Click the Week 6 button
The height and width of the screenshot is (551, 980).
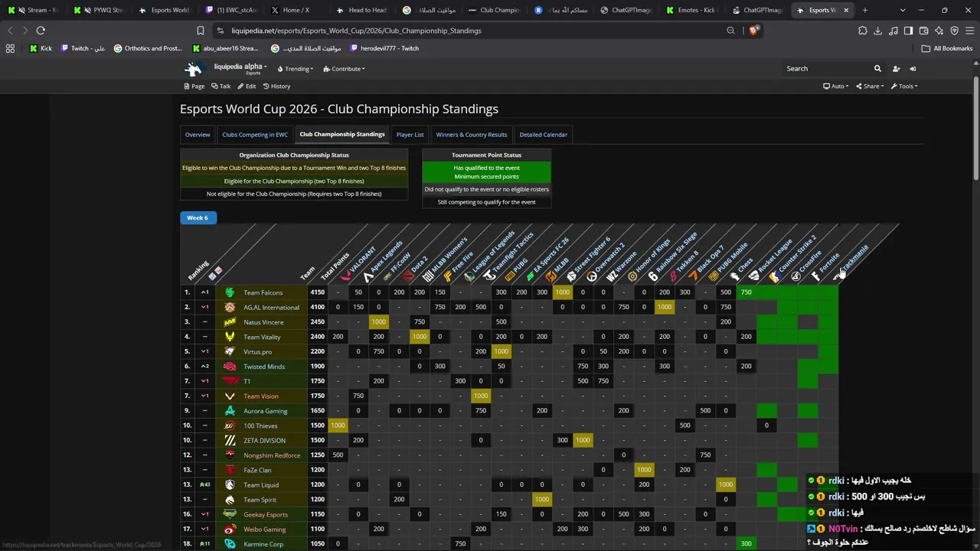tap(198, 218)
